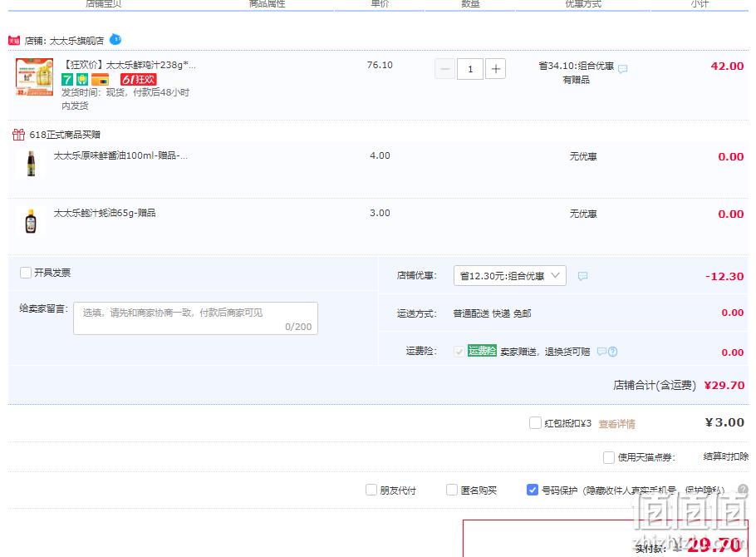Open the 鲍汁蚝油 gift thumbnail
The width and height of the screenshot is (756, 557).
31,221
